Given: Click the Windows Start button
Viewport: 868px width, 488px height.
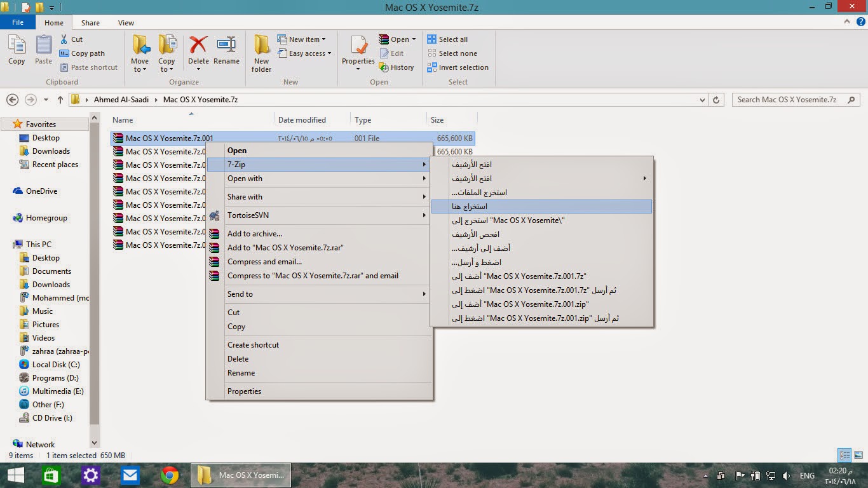Looking at the screenshot, I should 15,475.
